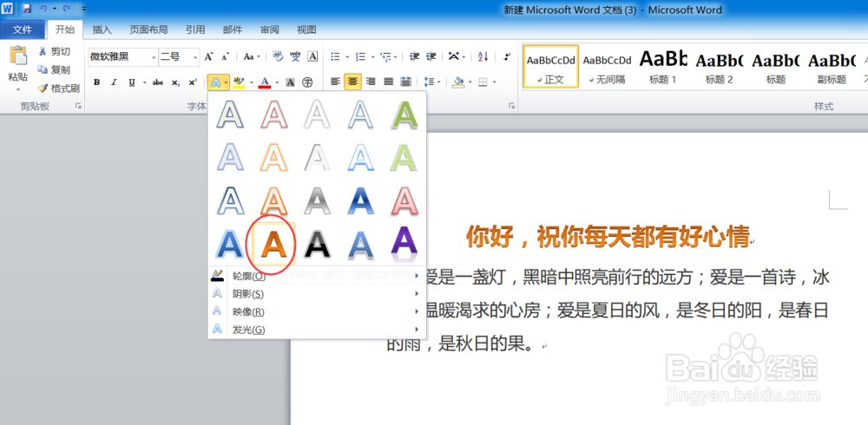This screenshot has height=425, width=868.
Task: Click the Distributed alignment icon
Action: 405,82
